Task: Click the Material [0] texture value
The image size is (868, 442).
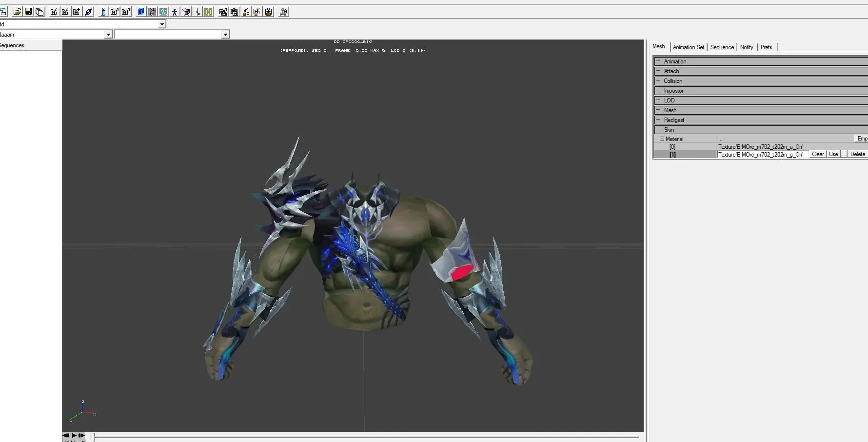Action: click(761, 147)
